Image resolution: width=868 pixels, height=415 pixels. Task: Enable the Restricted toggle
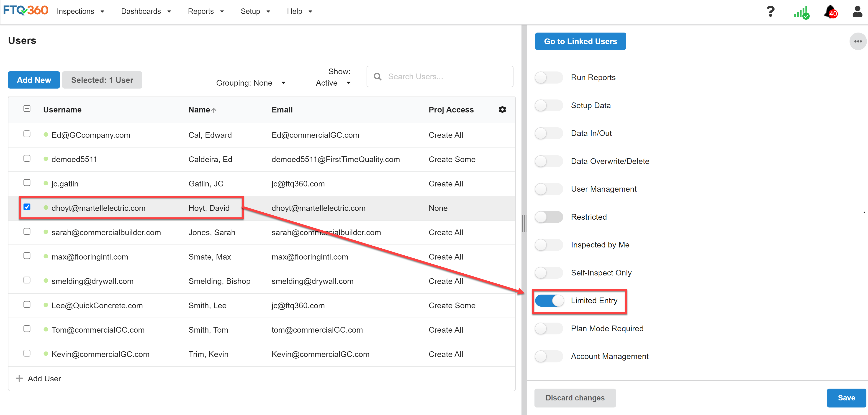tap(549, 217)
